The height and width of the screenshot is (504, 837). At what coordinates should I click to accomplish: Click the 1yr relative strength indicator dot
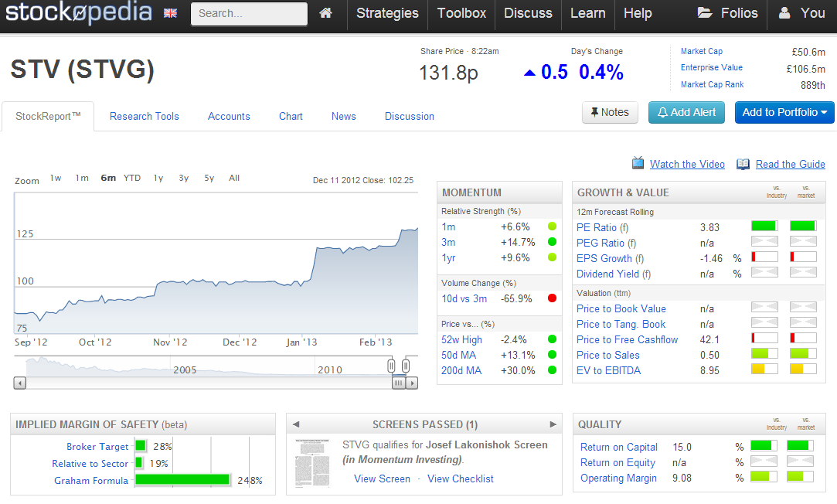[552, 257]
